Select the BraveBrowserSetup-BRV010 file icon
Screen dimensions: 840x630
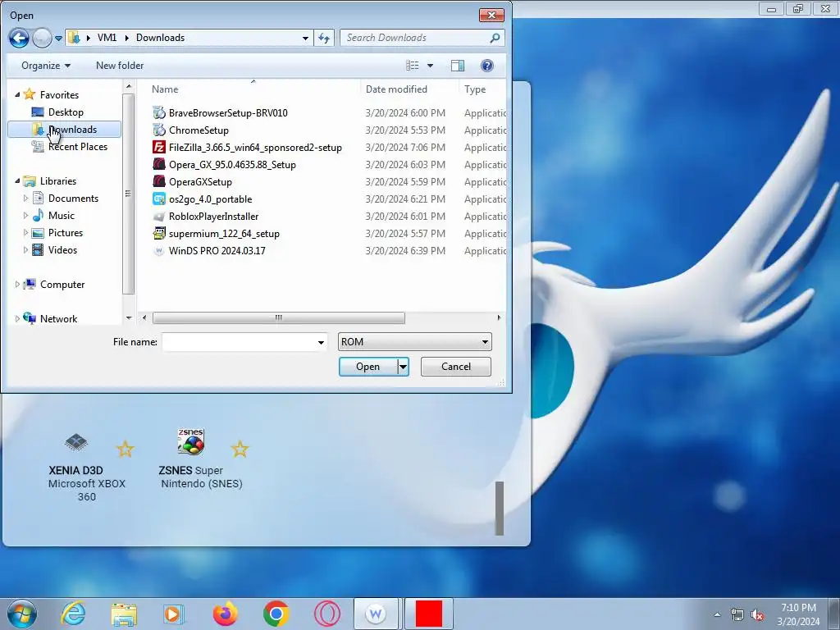159,112
